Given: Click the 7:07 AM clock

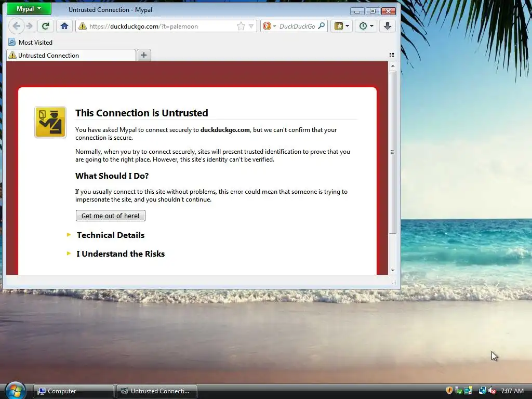Looking at the screenshot, I should point(512,391).
